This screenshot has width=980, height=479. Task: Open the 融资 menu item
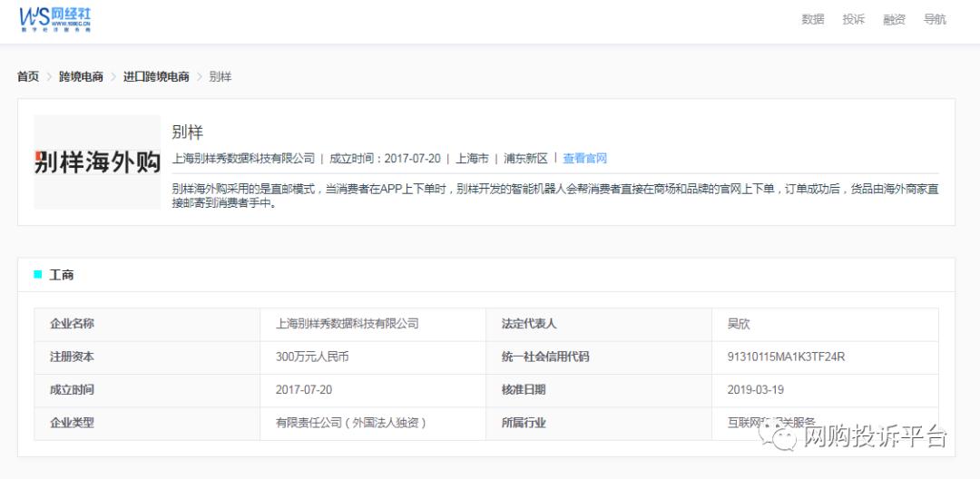[x=894, y=19]
